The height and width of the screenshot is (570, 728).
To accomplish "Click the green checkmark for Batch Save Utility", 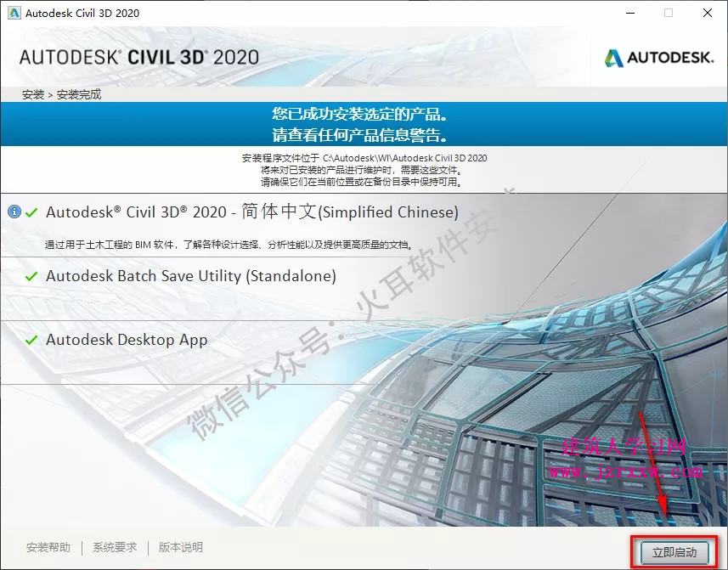I will [x=31, y=276].
